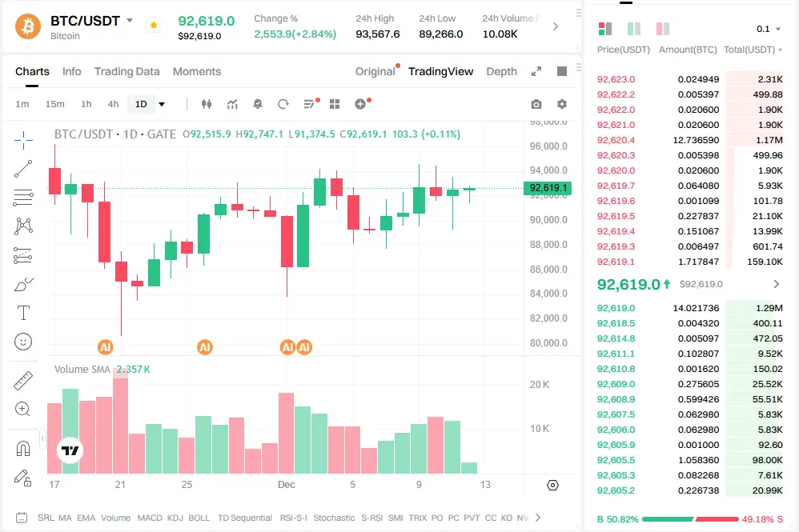Image resolution: width=799 pixels, height=532 pixels.
Task: Select the brush drawing tool
Action: (23, 284)
